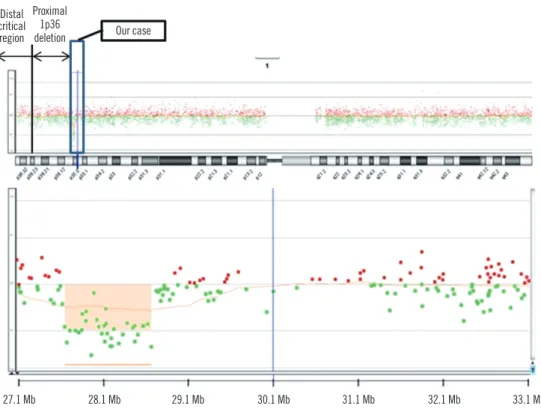Click the y-axis scale box of upper plot
The image size is (541, 409).
coord(12,111)
